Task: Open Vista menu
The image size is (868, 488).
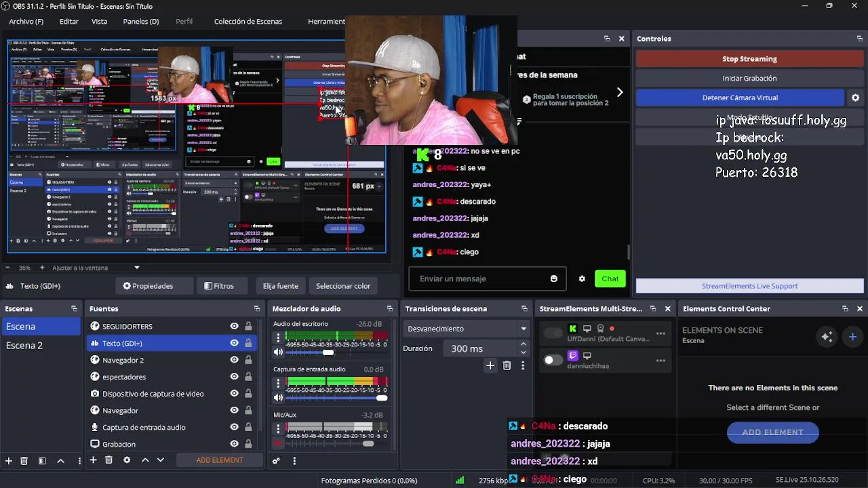Action: pos(99,21)
